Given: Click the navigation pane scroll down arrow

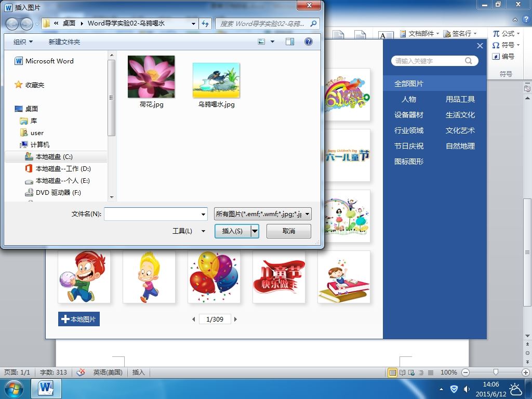Looking at the screenshot, I should point(112,197).
